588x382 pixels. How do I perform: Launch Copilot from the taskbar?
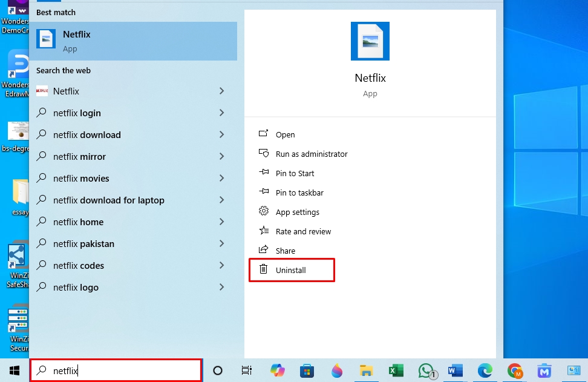point(278,370)
